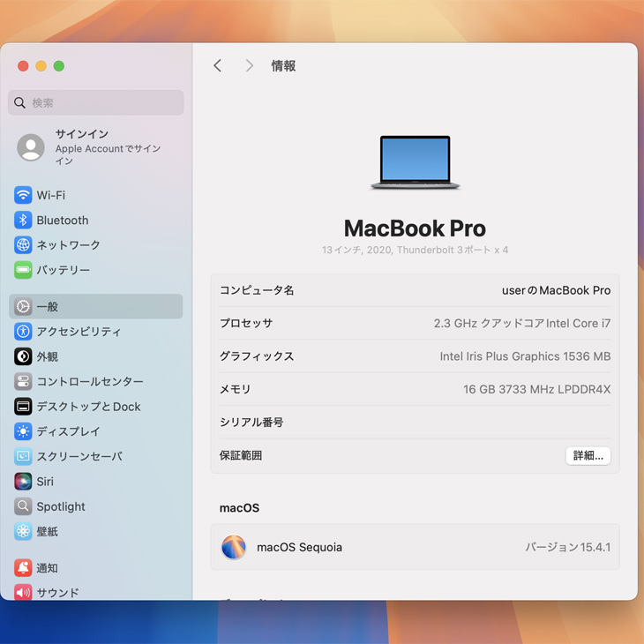
Task: Select the コントロールセンター label
Action: click(90, 382)
